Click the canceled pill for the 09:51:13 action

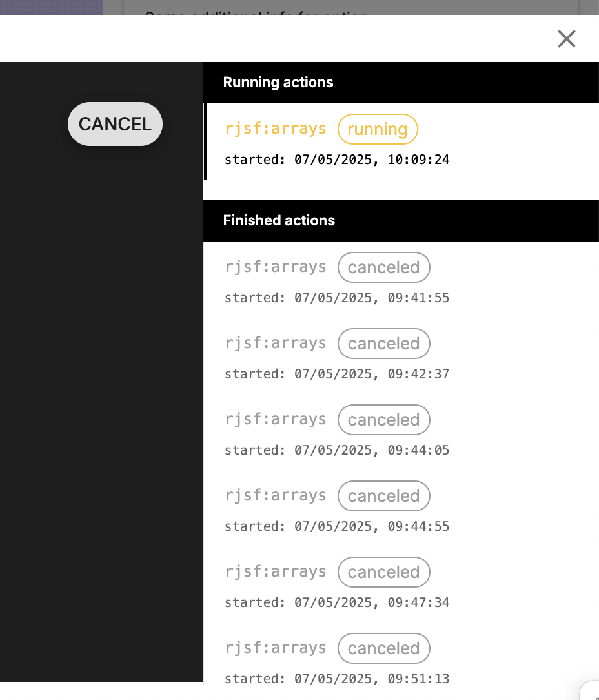[x=383, y=648]
